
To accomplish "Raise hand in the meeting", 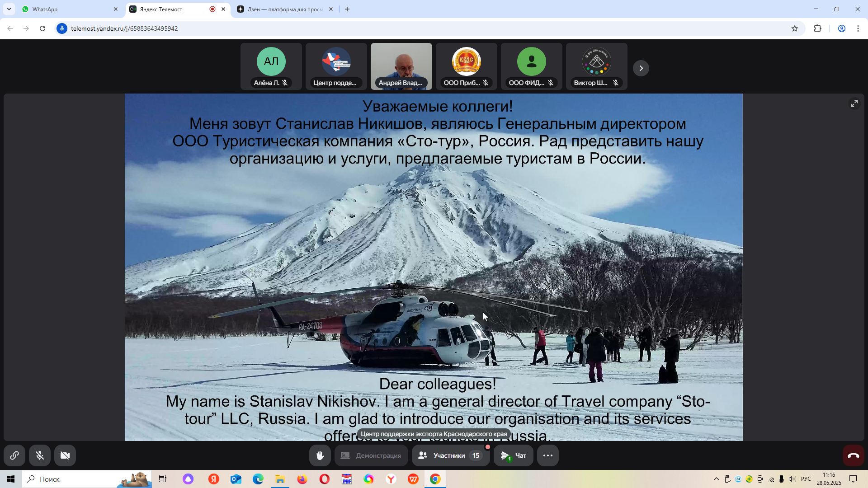I will click(320, 455).
